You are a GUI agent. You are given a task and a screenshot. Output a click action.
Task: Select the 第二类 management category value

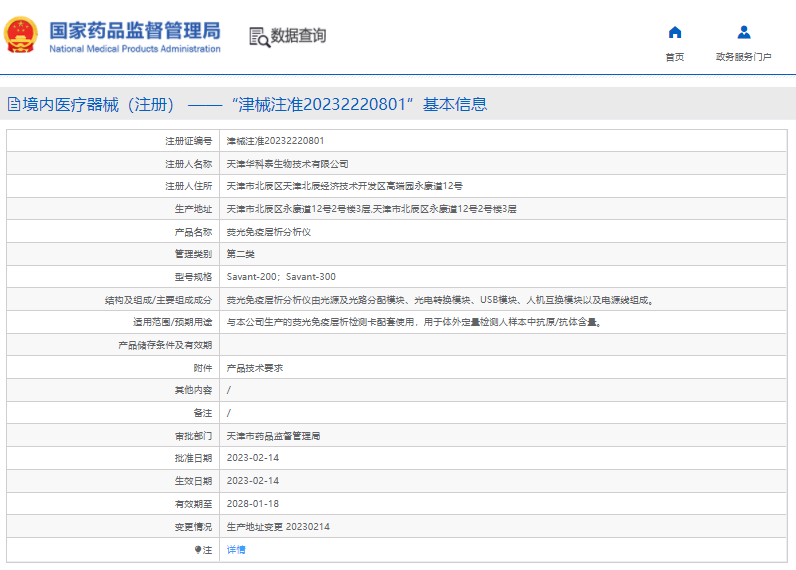click(x=241, y=254)
